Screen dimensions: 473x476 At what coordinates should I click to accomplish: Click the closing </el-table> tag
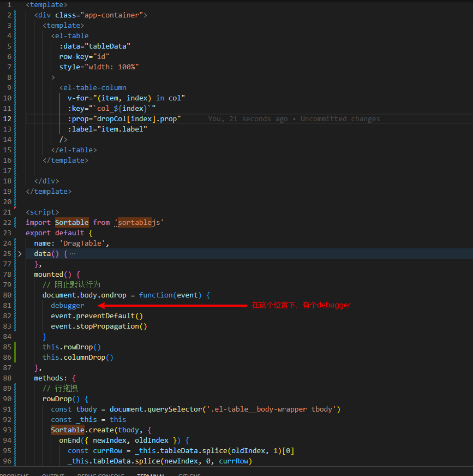pyautogui.click(x=74, y=150)
